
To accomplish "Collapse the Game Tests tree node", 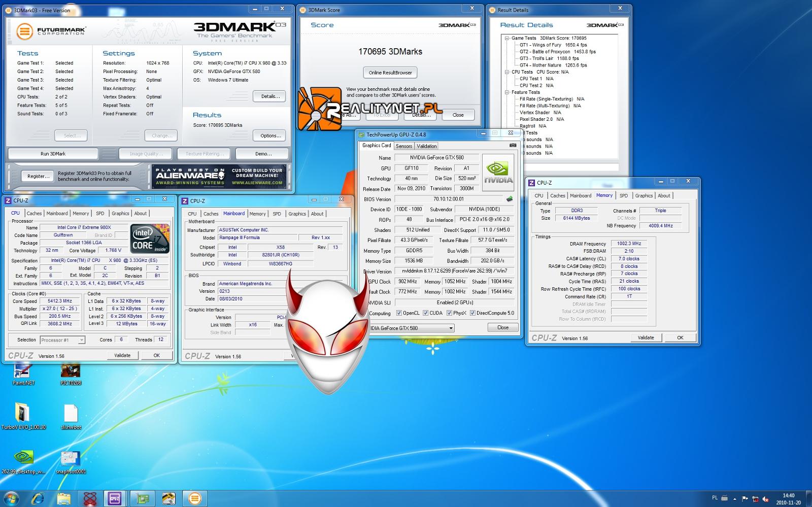I will [506, 38].
